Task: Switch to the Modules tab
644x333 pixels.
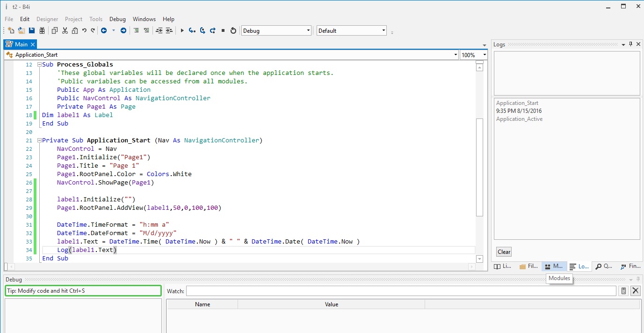Action: [x=554, y=266]
